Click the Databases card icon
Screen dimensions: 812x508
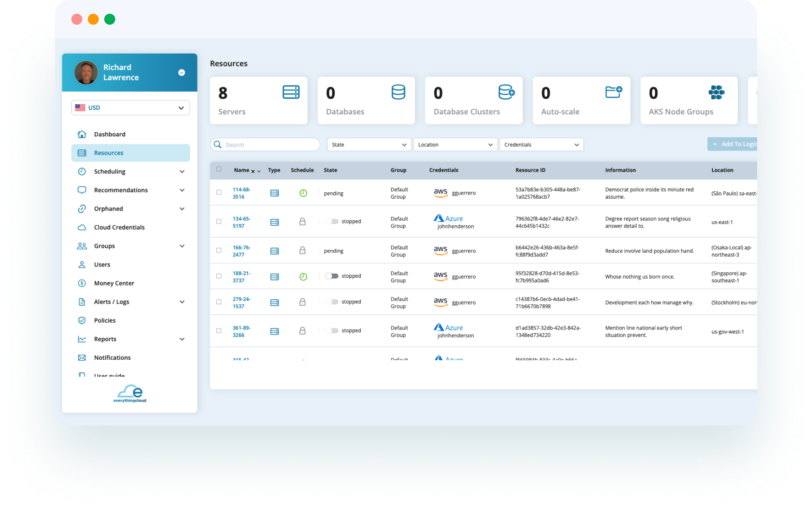(398, 92)
